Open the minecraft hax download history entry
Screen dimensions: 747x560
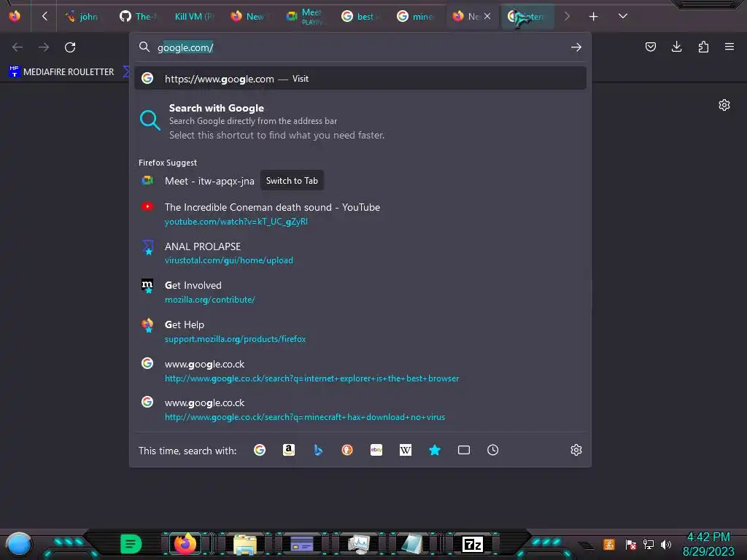360,410
